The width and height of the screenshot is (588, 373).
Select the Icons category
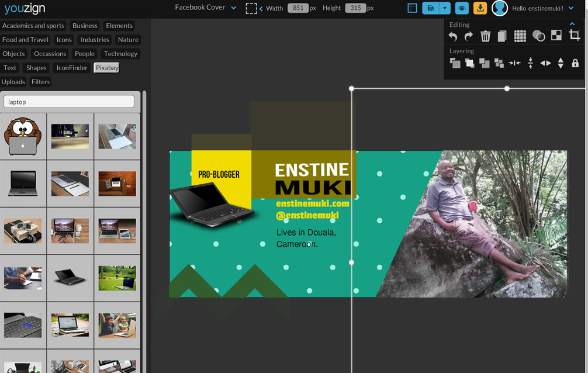point(64,39)
